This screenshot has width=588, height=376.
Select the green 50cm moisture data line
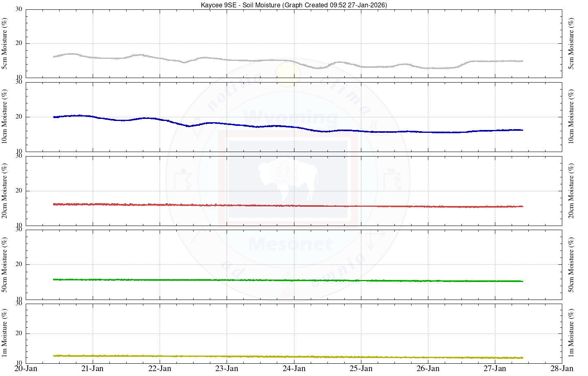(x=245, y=280)
